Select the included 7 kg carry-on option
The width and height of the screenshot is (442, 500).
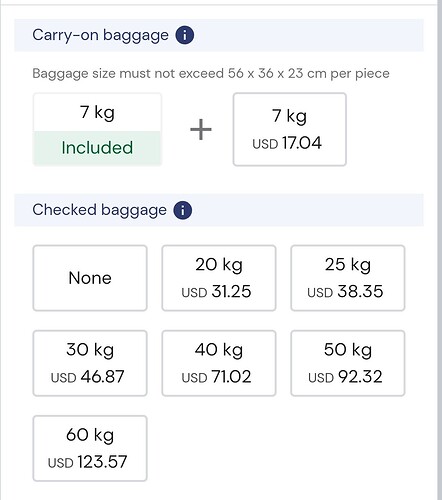coord(97,129)
